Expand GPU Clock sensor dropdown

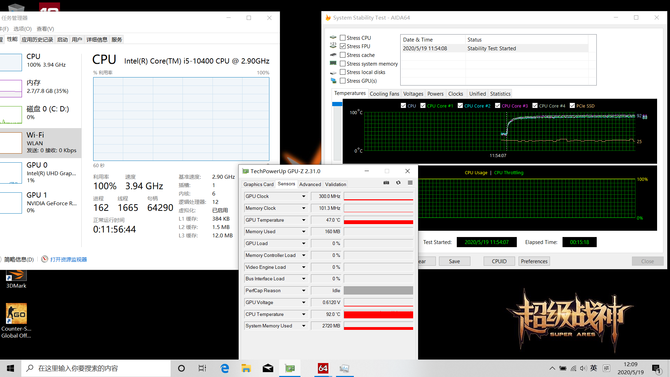(304, 196)
